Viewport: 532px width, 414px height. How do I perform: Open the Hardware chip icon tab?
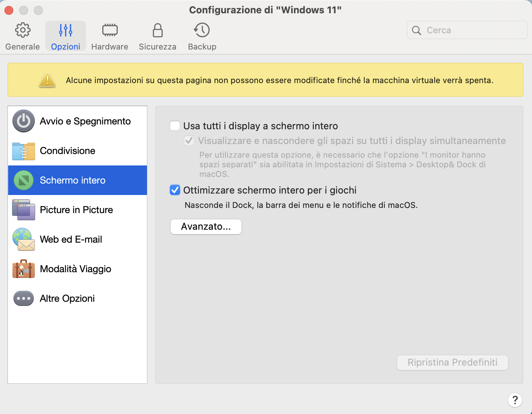[110, 30]
